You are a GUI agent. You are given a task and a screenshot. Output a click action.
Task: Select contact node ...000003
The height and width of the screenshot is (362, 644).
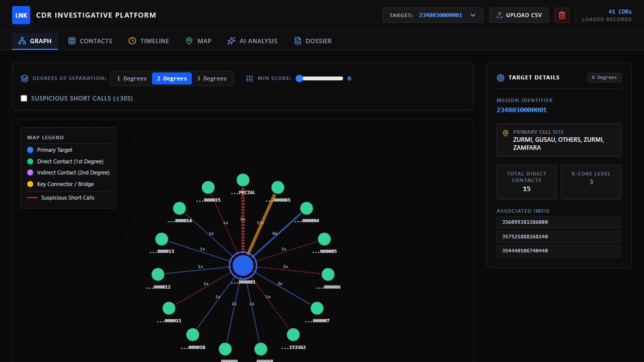tap(278, 188)
